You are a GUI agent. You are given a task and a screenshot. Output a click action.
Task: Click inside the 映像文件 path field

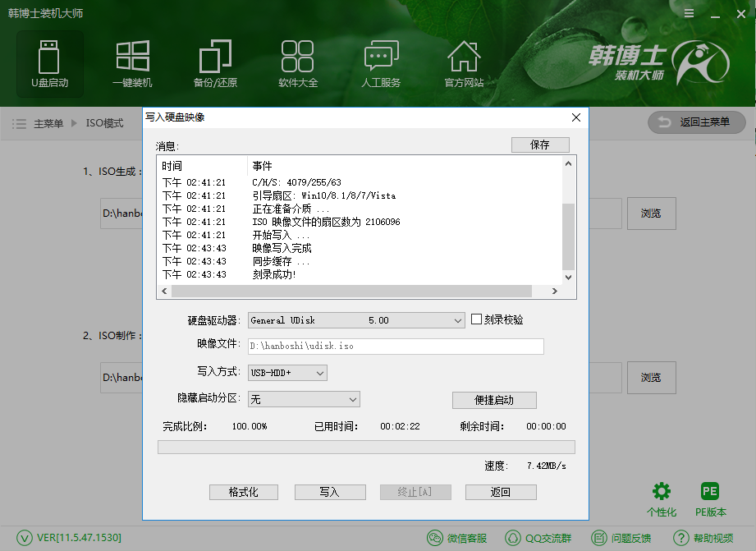pyautogui.click(x=394, y=347)
